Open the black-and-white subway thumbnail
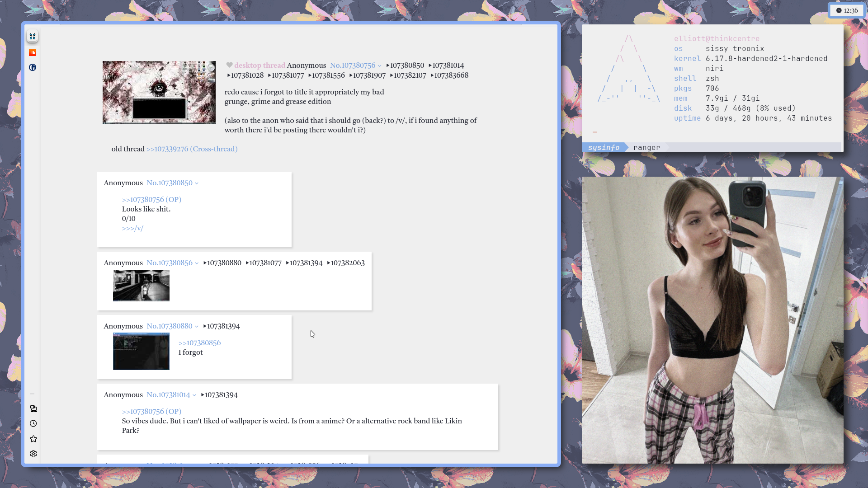The height and width of the screenshot is (488, 868). (x=141, y=286)
